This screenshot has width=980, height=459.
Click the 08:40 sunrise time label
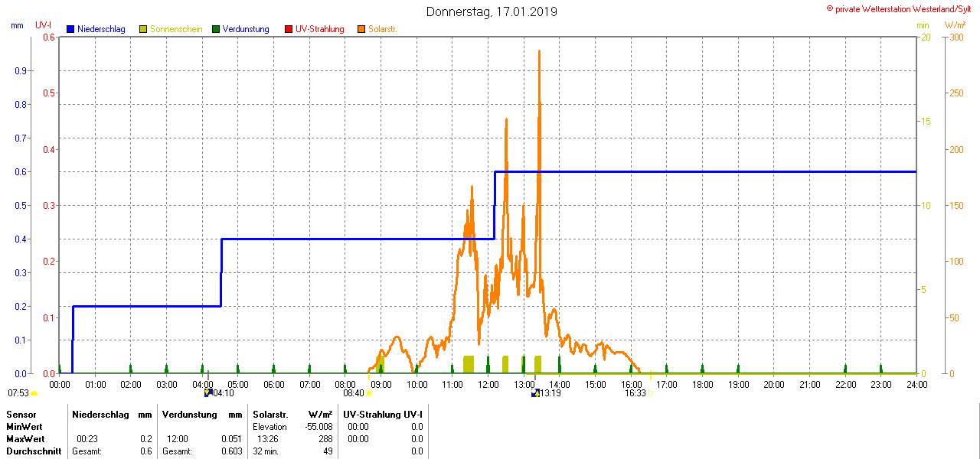[354, 393]
